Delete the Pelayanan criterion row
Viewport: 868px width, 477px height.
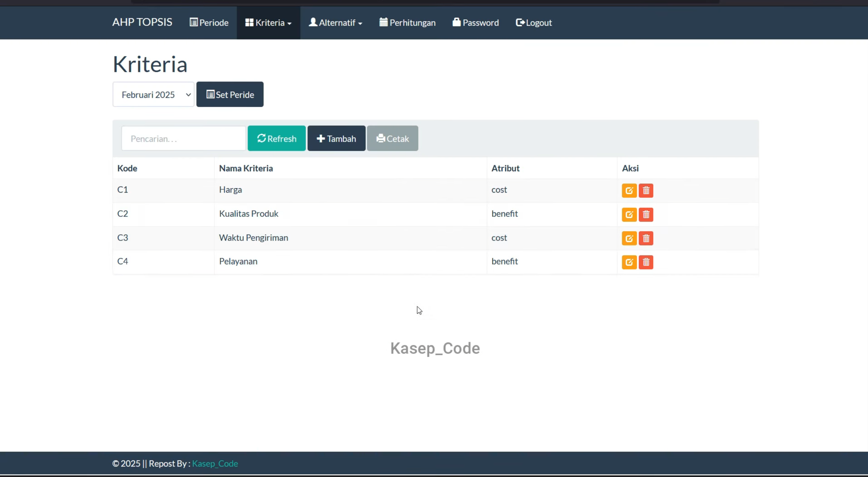coord(646,262)
